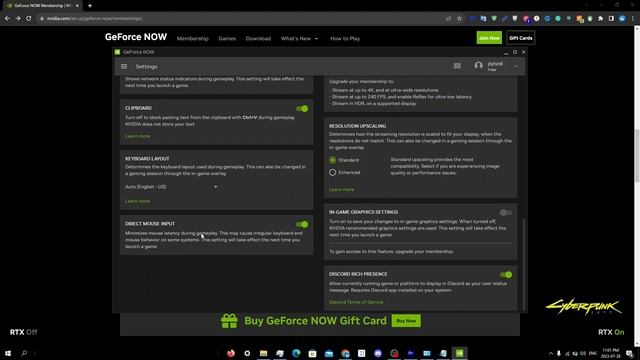Open Learn more under Resolution Upscaling
640x360 pixels.
(342, 189)
